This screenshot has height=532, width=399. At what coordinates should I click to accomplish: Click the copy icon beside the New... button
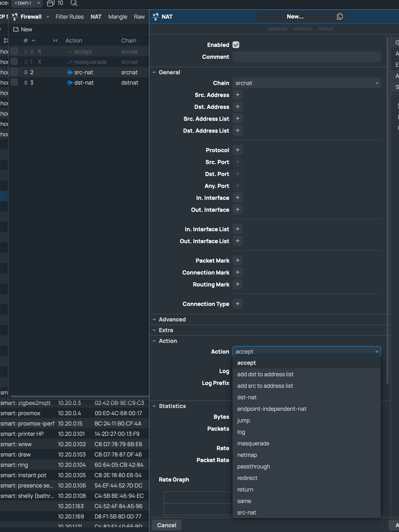[340, 16]
